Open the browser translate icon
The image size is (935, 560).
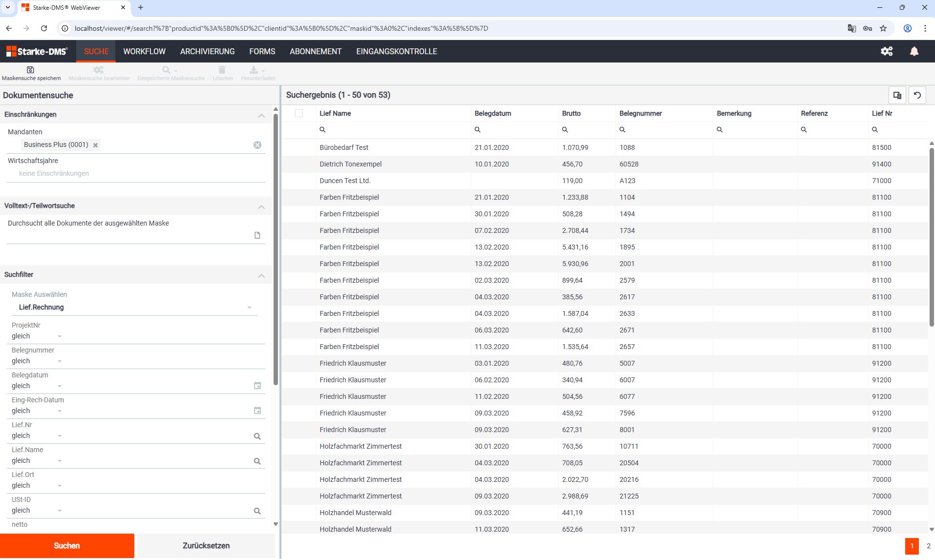852,28
